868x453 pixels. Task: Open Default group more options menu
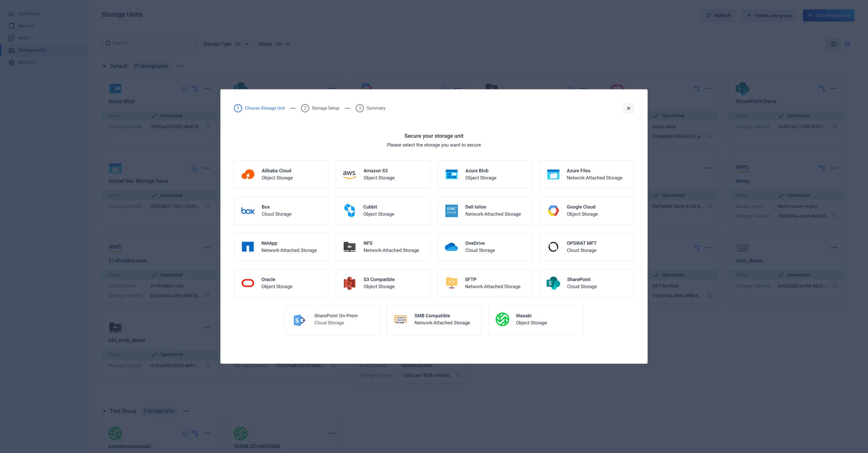tap(180, 66)
